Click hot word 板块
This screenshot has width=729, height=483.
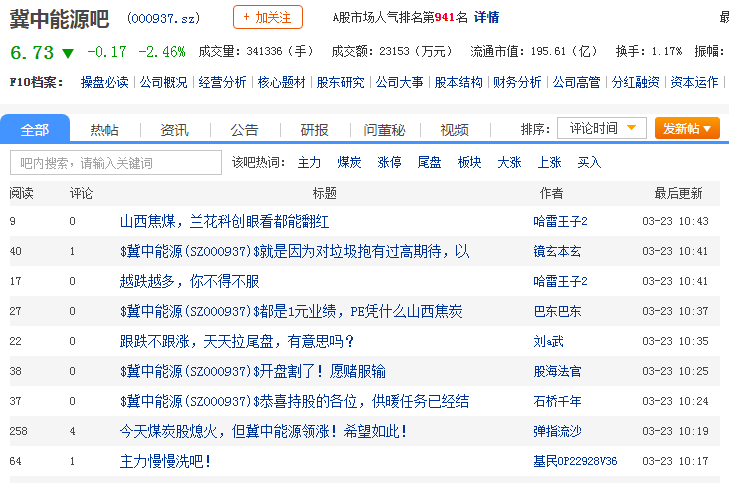click(x=469, y=162)
